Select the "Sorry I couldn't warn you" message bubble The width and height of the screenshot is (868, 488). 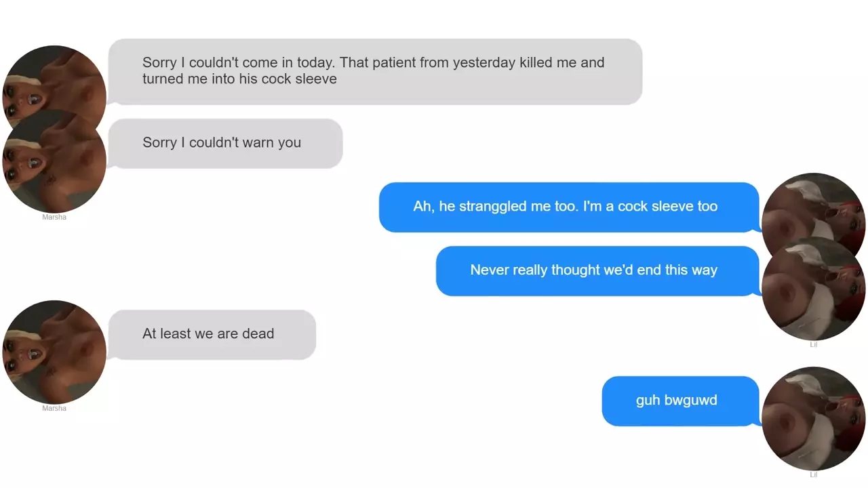click(x=225, y=143)
